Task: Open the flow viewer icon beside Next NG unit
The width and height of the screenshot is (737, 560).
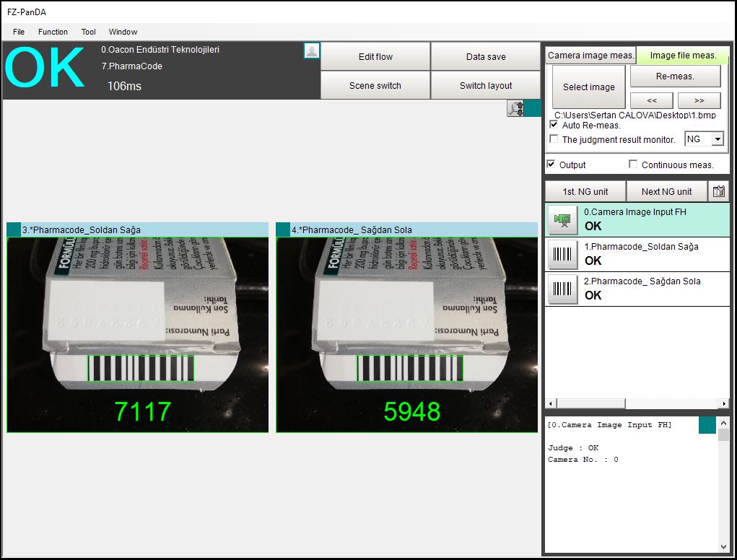Action: (719, 192)
